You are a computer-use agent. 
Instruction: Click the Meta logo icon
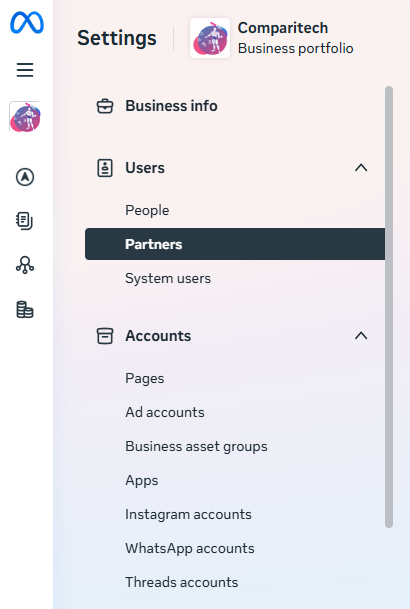coord(27,23)
